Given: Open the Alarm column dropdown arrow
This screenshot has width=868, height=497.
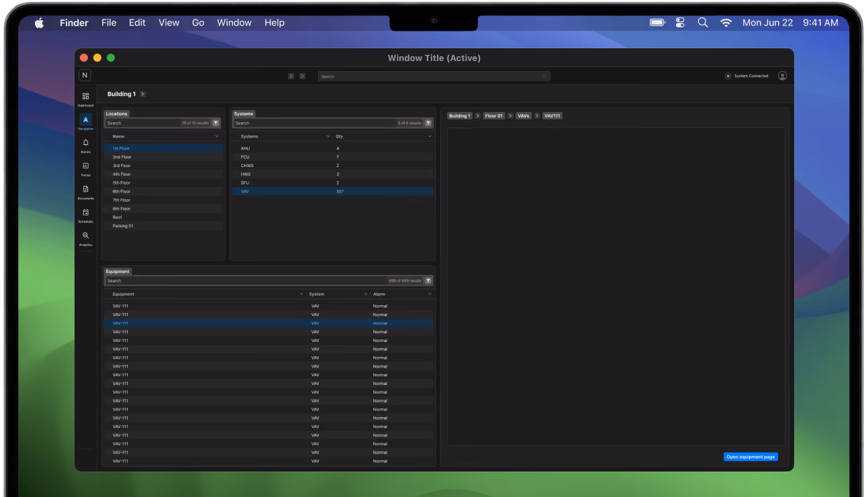Looking at the screenshot, I should 430,294.
